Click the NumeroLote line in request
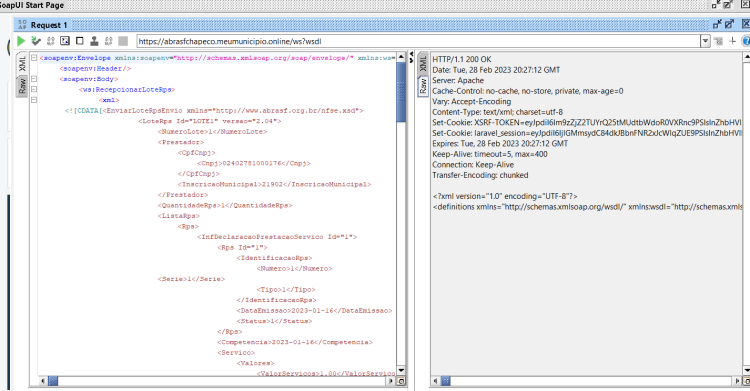 pyautogui.click(x=212, y=132)
